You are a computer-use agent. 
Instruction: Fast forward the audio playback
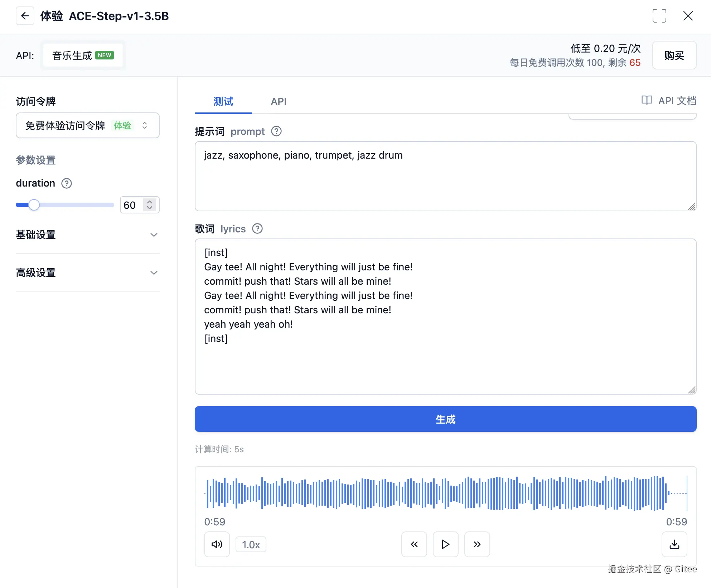[x=477, y=544]
